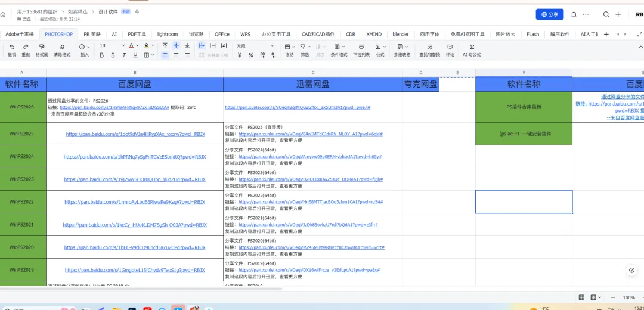
Task: Click the pin icon next to 设计软件
Action: pyautogui.click(x=137, y=11)
